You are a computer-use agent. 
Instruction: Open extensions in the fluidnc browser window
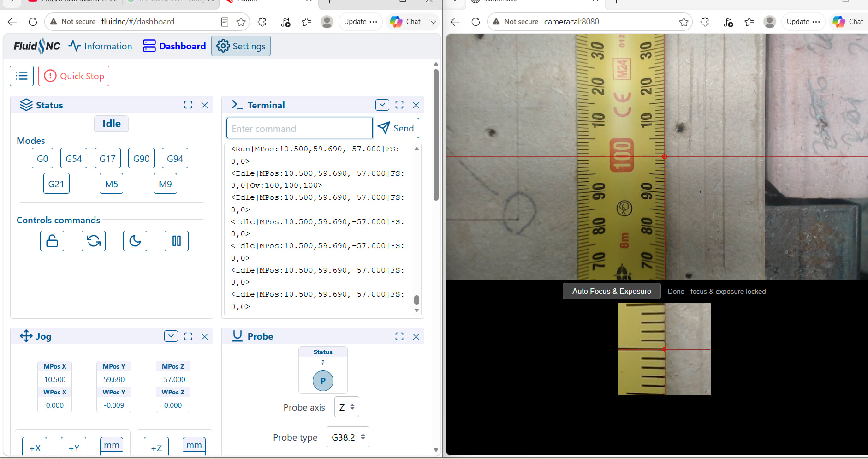pos(262,22)
